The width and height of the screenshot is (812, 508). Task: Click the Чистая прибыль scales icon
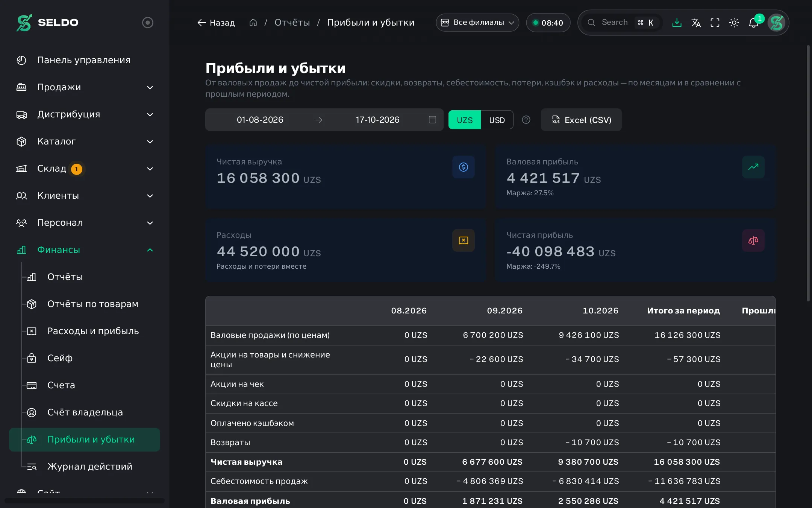point(753,240)
